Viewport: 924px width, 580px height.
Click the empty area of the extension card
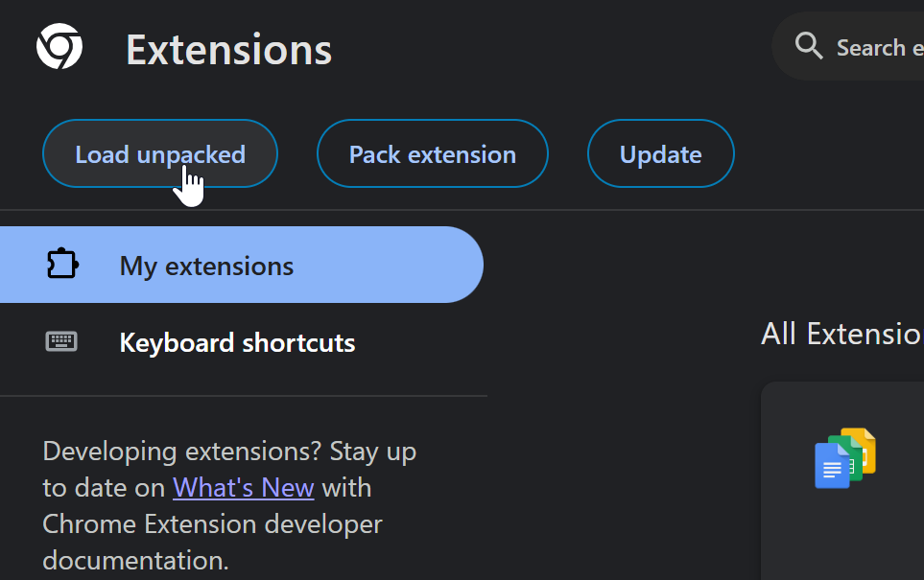point(844,537)
